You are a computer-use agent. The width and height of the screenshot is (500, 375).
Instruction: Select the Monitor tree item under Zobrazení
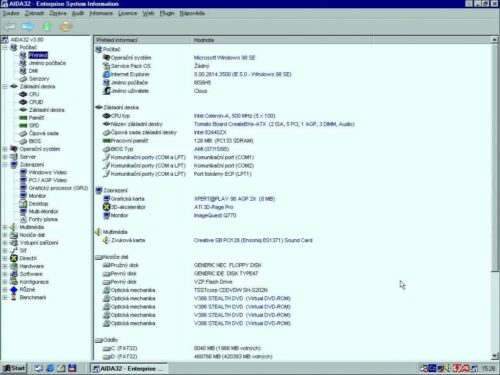coord(37,196)
